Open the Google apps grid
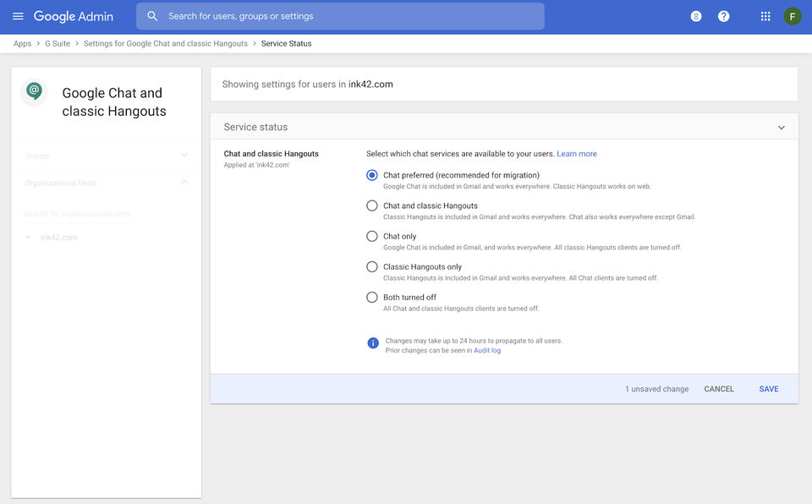 (x=765, y=16)
